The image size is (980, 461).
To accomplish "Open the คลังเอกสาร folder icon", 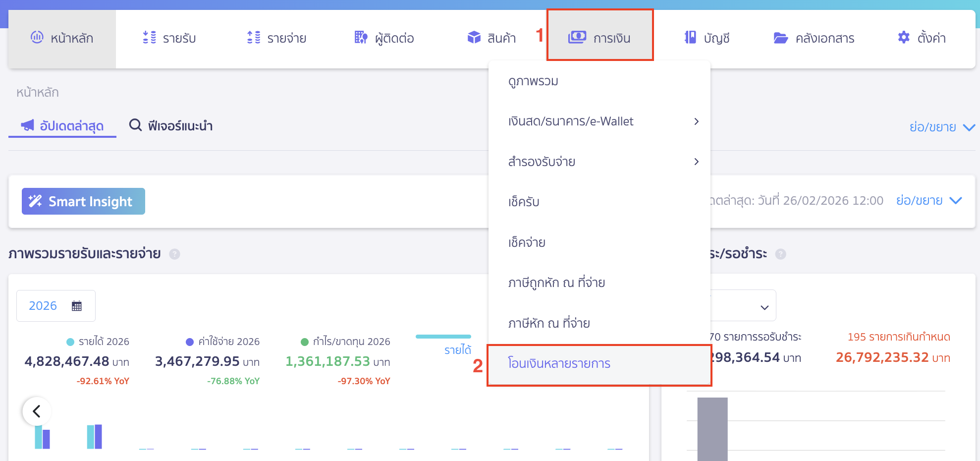I will pos(780,38).
